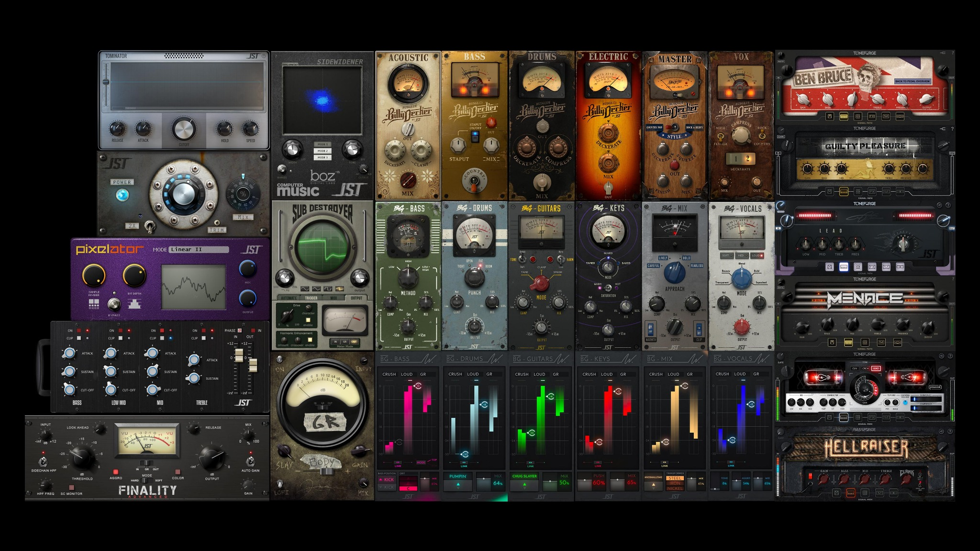
Task: Open the Automate tab in Sub Destroyer
Action: tap(289, 298)
